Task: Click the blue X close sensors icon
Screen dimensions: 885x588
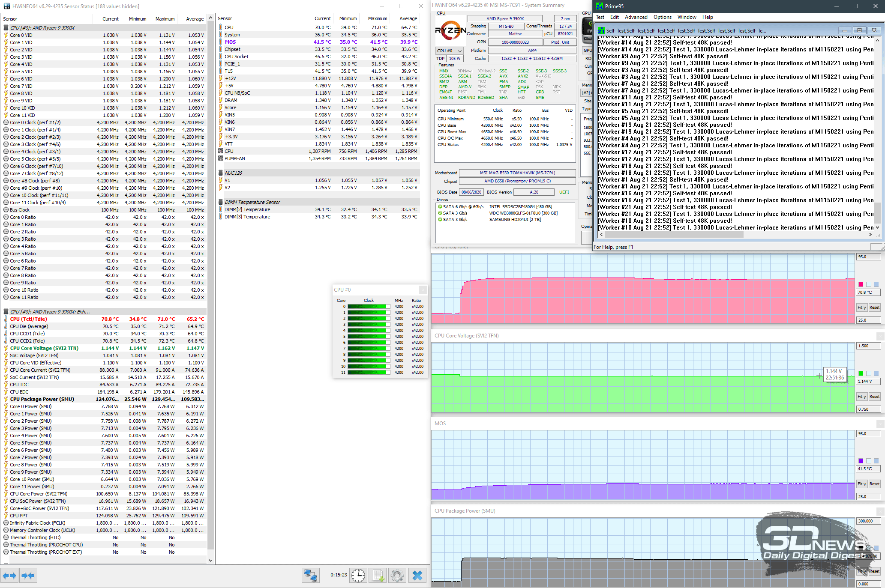Action: click(417, 575)
